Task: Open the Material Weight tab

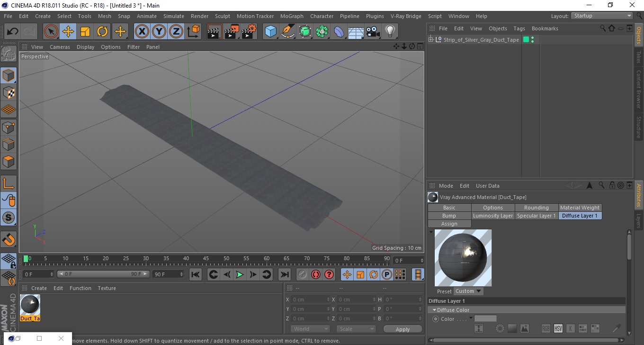Action: [x=580, y=208]
